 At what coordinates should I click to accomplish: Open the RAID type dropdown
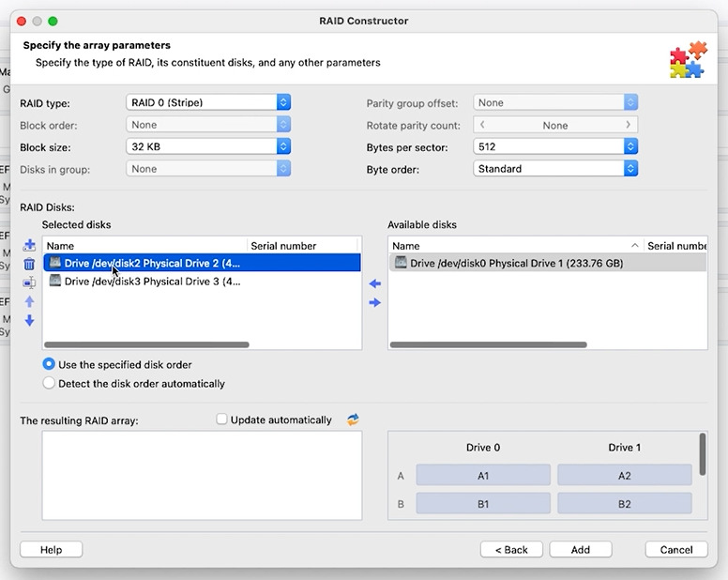(208, 102)
